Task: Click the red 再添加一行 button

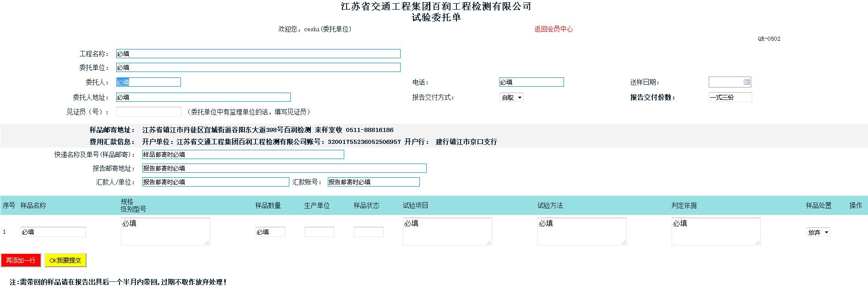Action: (x=21, y=260)
